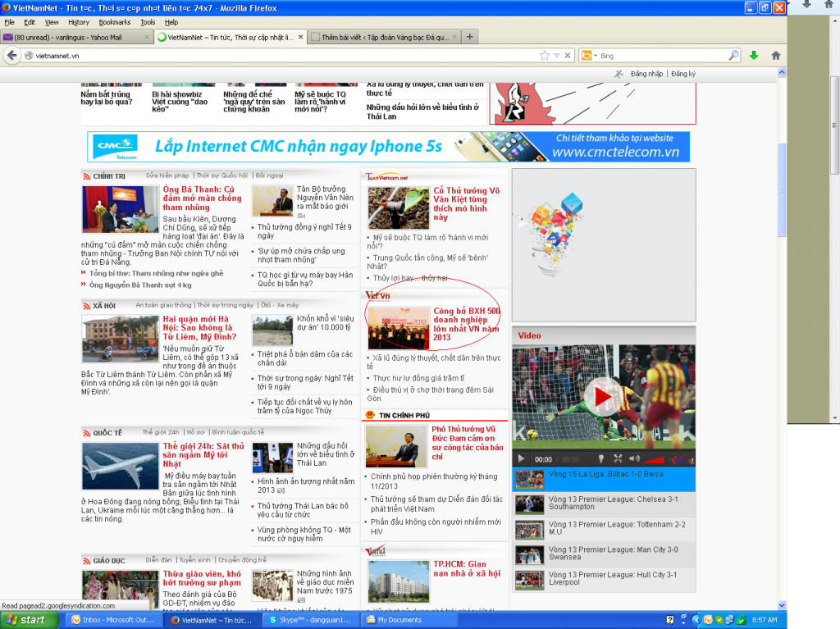Click the search magnifier icon in the Bing box
The height and width of the screenshot is (629, 840).
point(733,55)
